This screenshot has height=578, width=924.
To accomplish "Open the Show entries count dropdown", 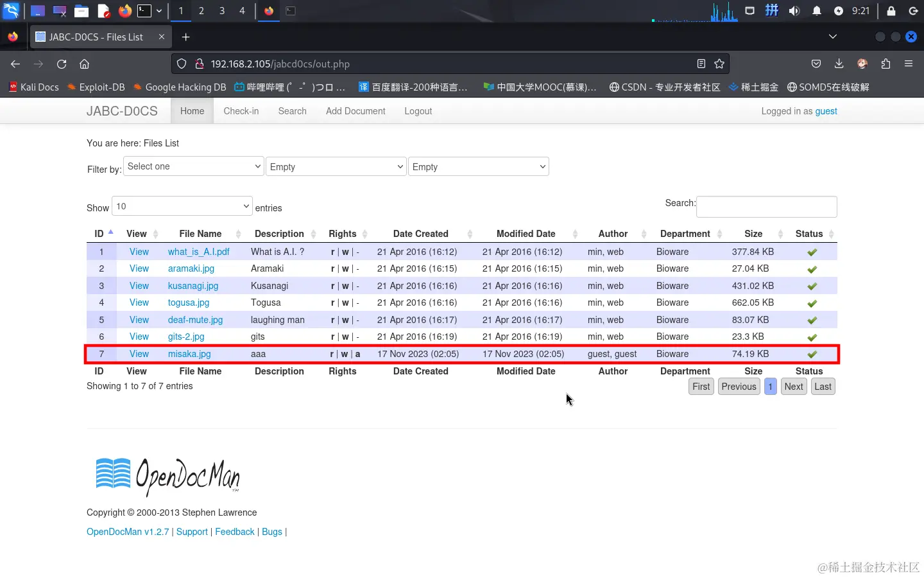I will click(182, 207).
